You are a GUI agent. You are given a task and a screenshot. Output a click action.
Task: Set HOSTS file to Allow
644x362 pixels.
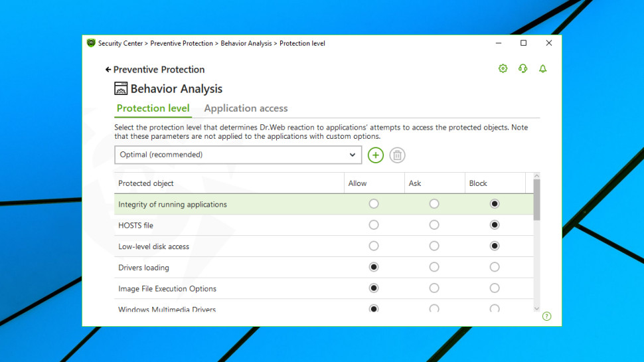pos(373,225)
